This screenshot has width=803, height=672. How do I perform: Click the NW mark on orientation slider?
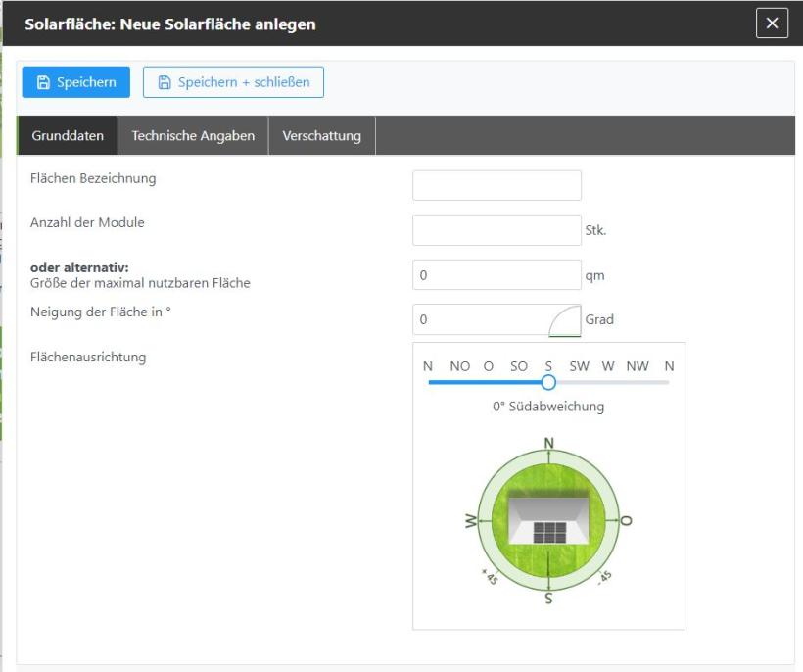(638, 366)
